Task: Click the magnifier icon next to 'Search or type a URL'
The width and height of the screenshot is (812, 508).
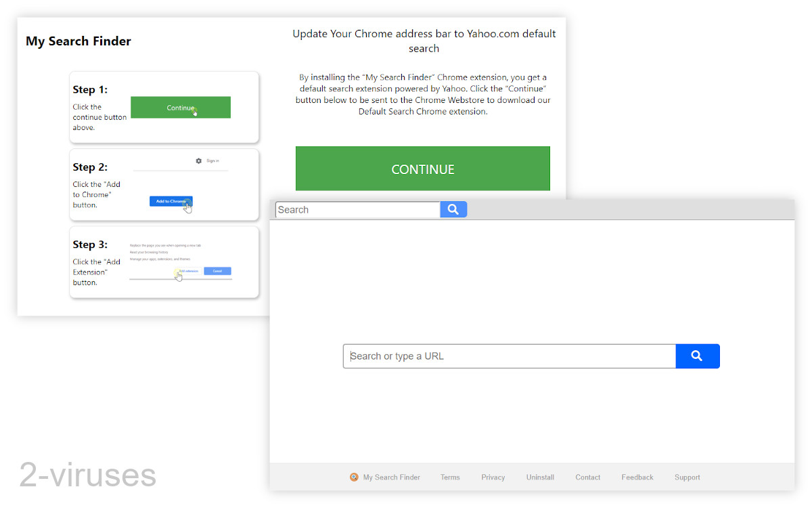Action: pos(698,356)
